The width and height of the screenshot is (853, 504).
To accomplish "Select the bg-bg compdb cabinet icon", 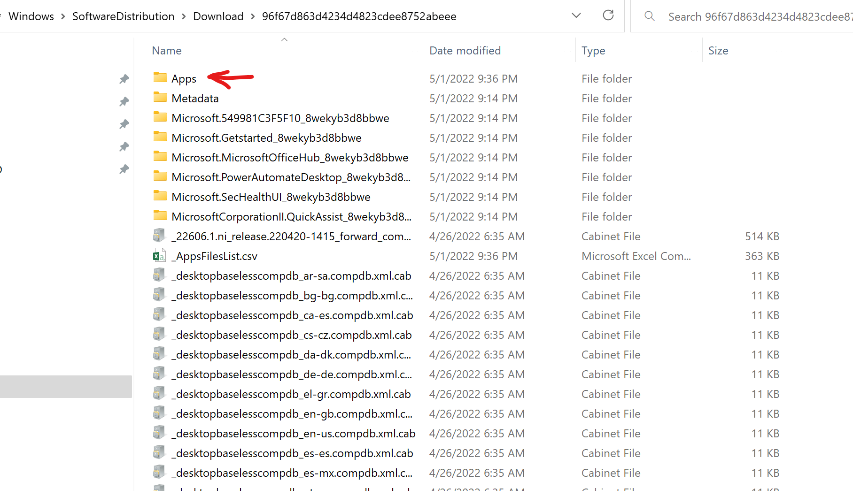I will (x=159, y=294).
